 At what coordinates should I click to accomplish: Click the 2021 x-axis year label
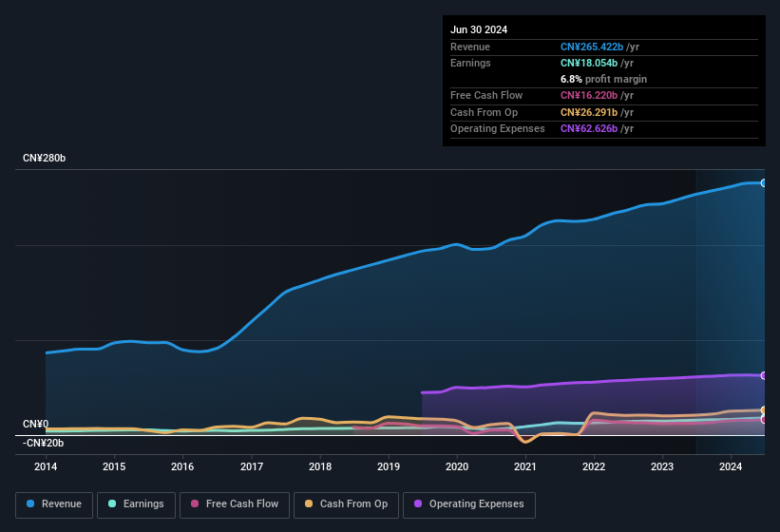point(525,466)
